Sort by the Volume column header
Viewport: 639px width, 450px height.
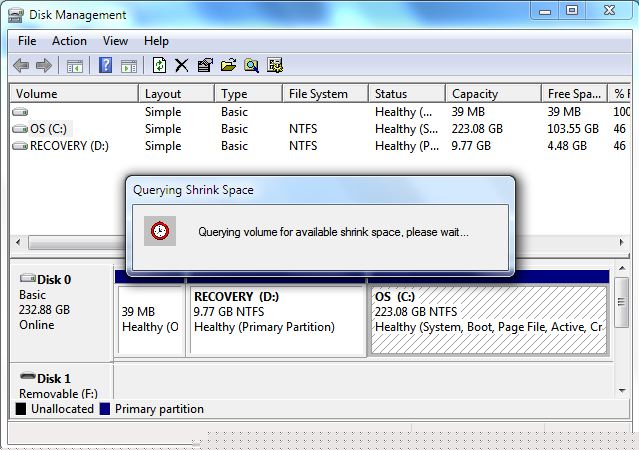[74, 93]
